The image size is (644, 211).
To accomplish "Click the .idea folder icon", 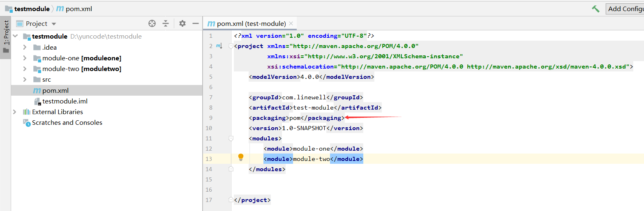I will click(37, 47).
